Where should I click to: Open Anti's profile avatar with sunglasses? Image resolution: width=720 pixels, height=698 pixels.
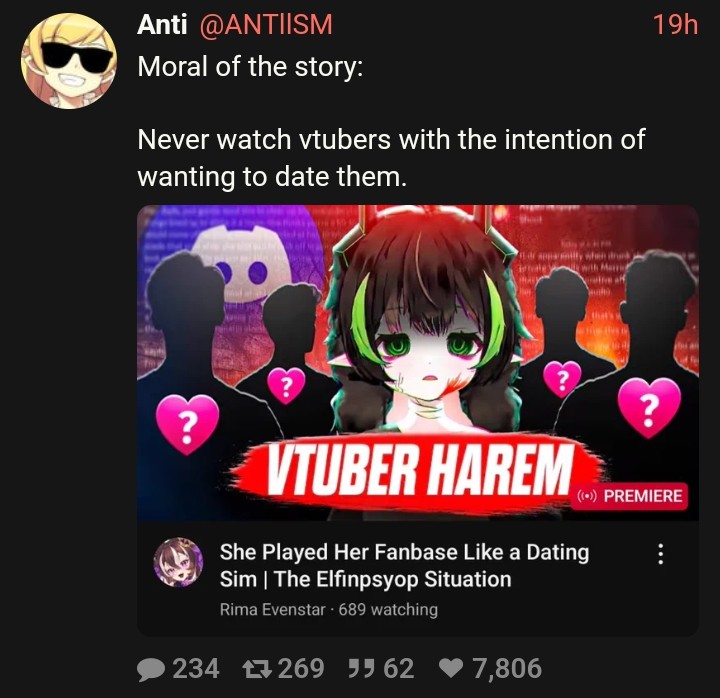coord(69,61)
